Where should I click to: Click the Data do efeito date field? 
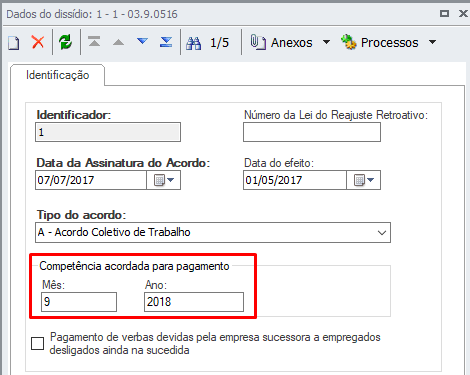[295, 180]
